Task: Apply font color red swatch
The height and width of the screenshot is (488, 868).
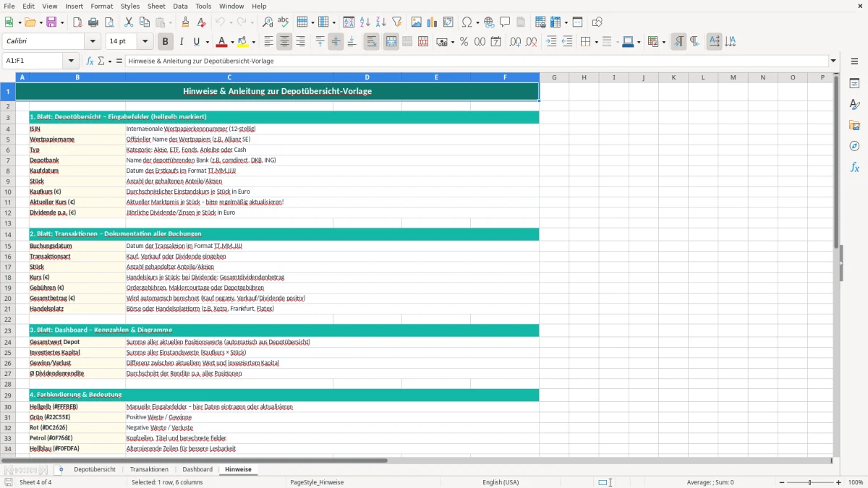Action: click(221, 42)
